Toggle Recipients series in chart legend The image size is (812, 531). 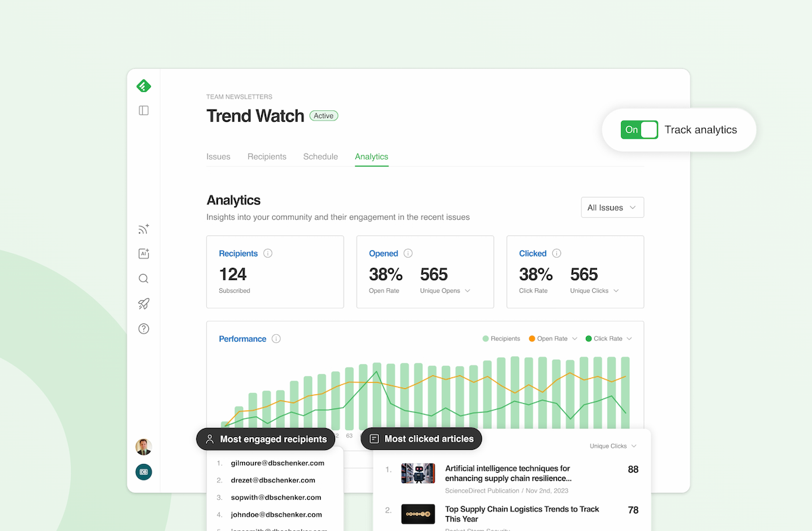[x=501, y=339]
